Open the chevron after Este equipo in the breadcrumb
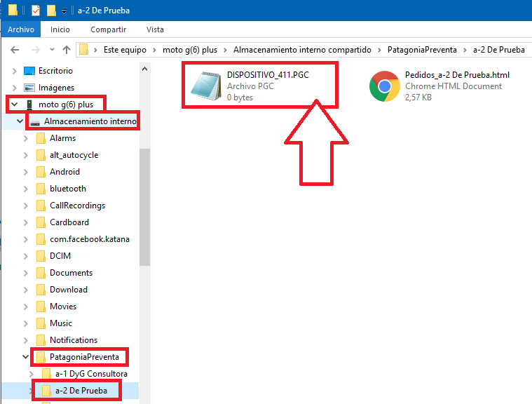Image resolution: width=532 pixels, height=404 pixels. [x=154, y=50]
